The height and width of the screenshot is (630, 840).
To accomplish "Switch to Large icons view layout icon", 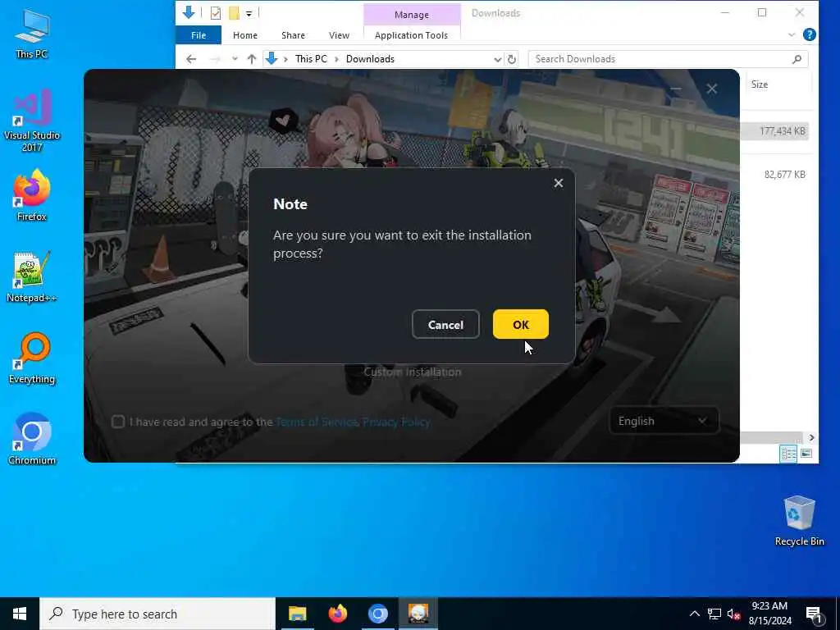I will (x=806, y=454).
